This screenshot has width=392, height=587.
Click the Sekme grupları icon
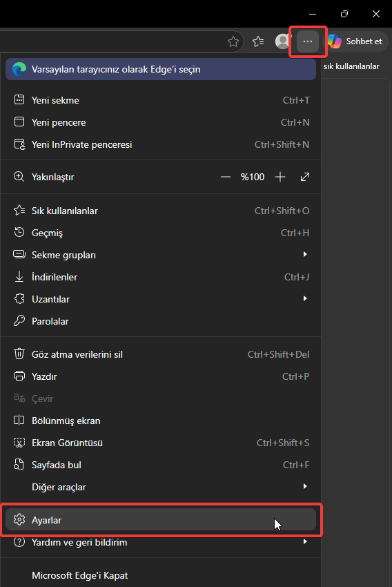click(19, 255)
